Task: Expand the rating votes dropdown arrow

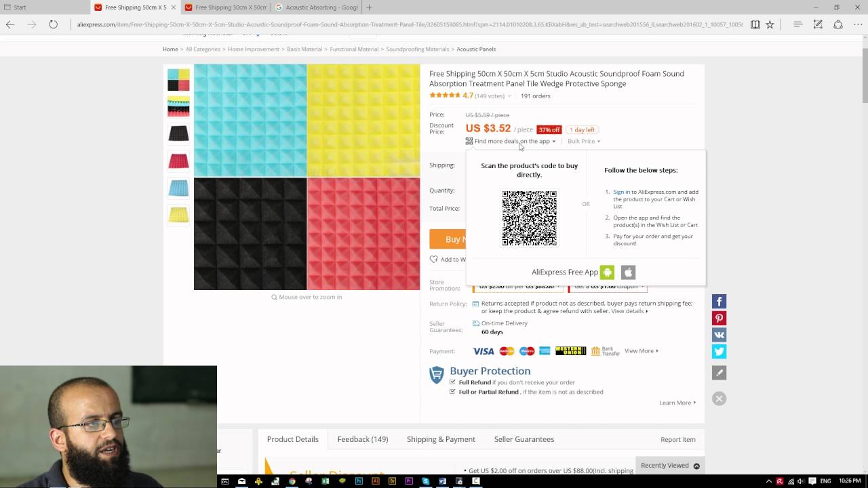Action: pos(509,96)
